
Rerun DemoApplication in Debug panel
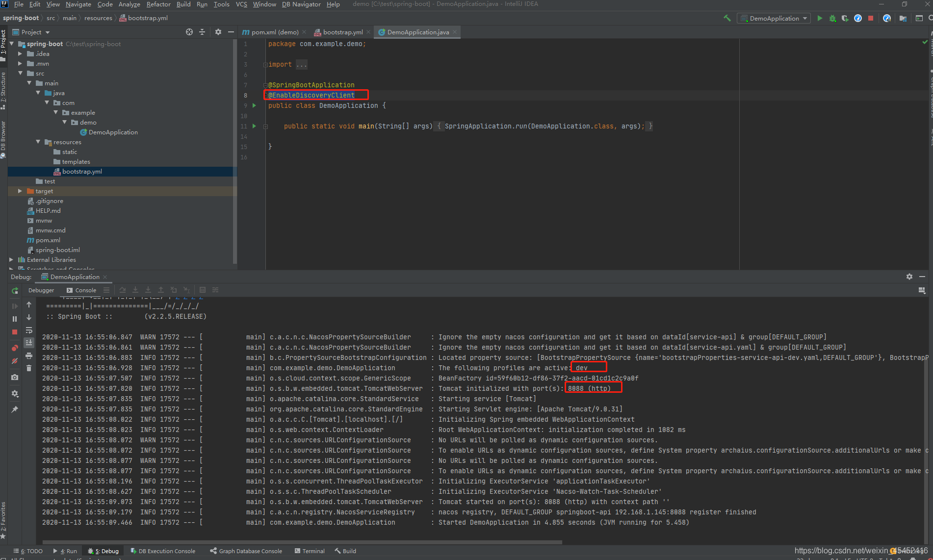pyautogui.click(x=15, y=290)
